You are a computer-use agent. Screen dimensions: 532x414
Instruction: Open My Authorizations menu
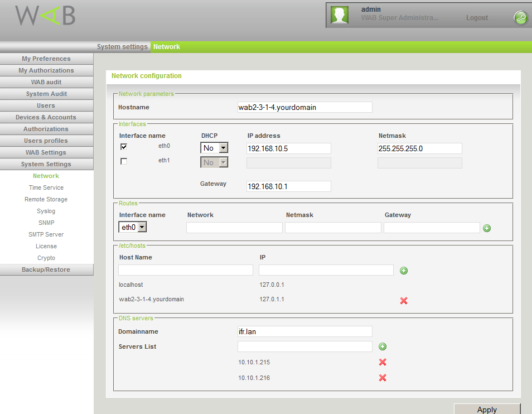(46, 70)
